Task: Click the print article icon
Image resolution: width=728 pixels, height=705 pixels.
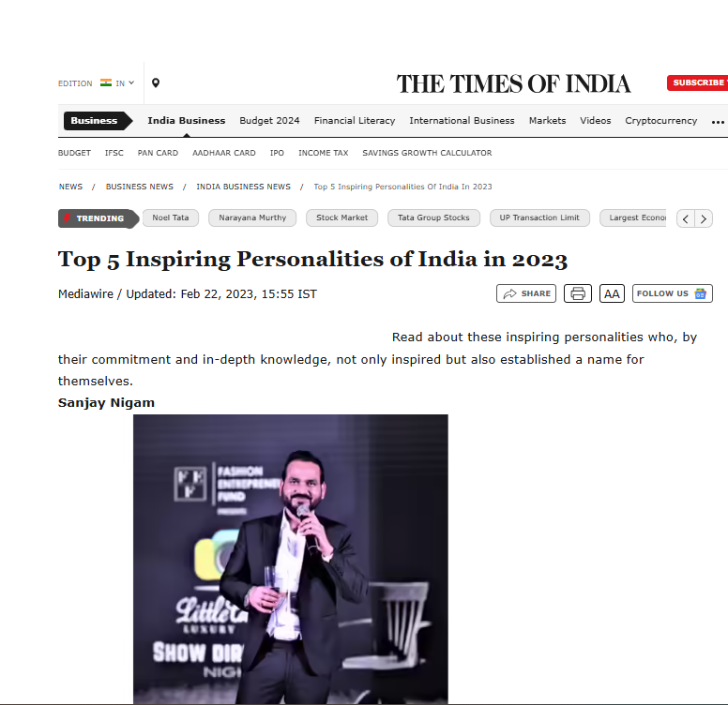Action: pos(578,293)
